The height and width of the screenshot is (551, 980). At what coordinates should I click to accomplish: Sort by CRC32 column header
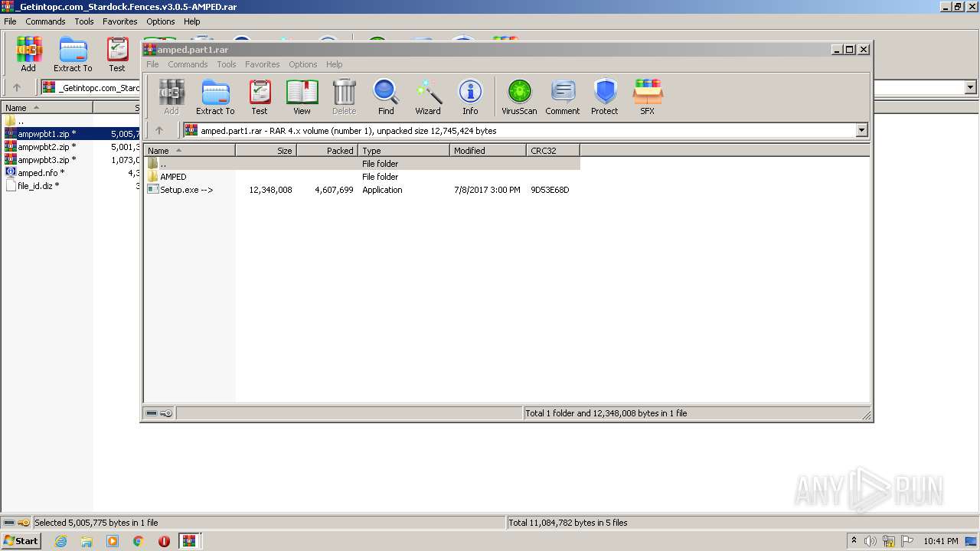click(553, 151)
